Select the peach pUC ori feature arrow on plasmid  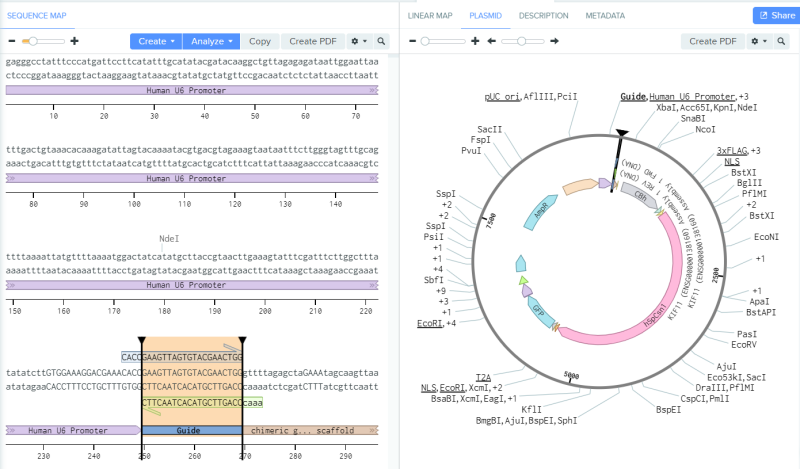click(581, 187)
